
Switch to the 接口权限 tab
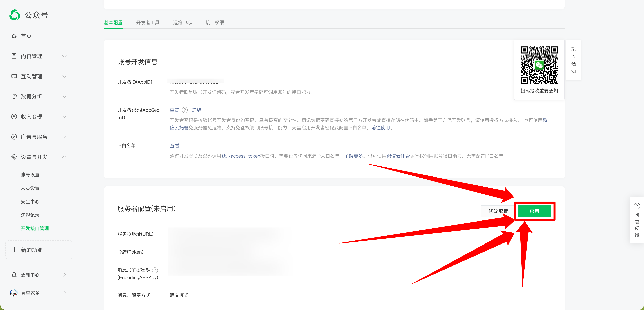pos(214,23)
